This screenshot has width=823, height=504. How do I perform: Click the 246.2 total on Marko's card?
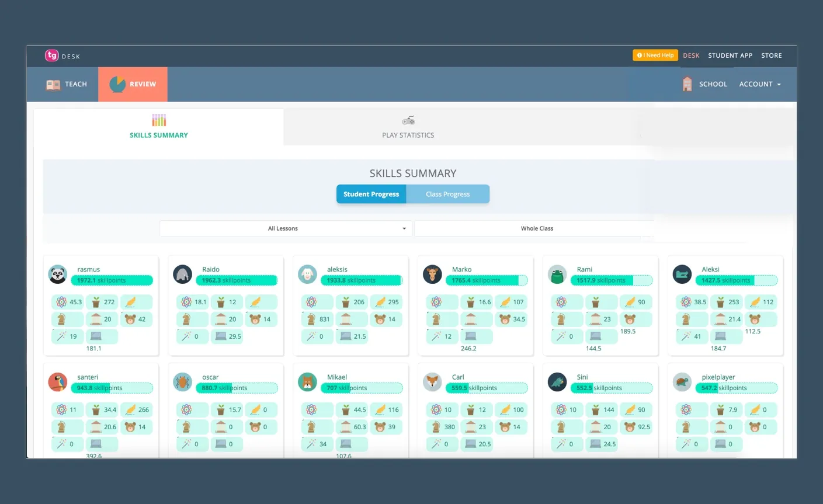[468, 349]
